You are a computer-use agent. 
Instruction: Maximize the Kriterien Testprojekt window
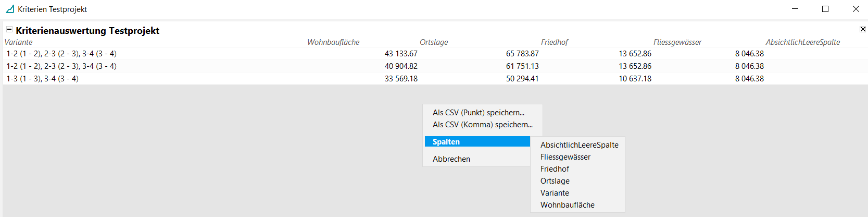pos(825,9)
